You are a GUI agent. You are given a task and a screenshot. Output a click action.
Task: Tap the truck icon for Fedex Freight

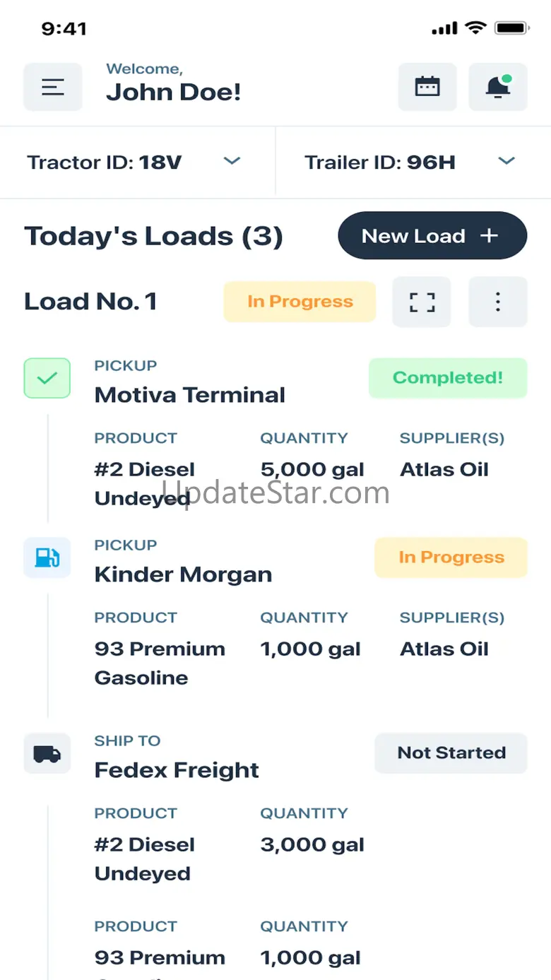pos(47,753)
